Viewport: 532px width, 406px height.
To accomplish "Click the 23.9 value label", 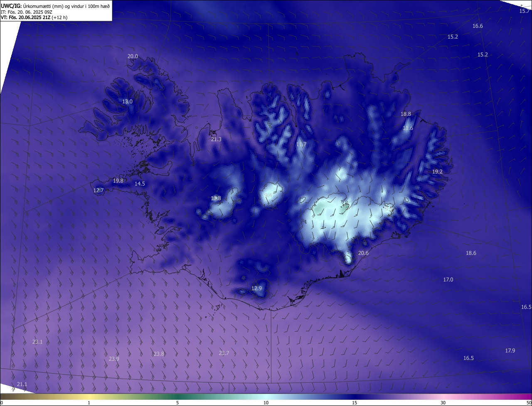I will (114, 359).
